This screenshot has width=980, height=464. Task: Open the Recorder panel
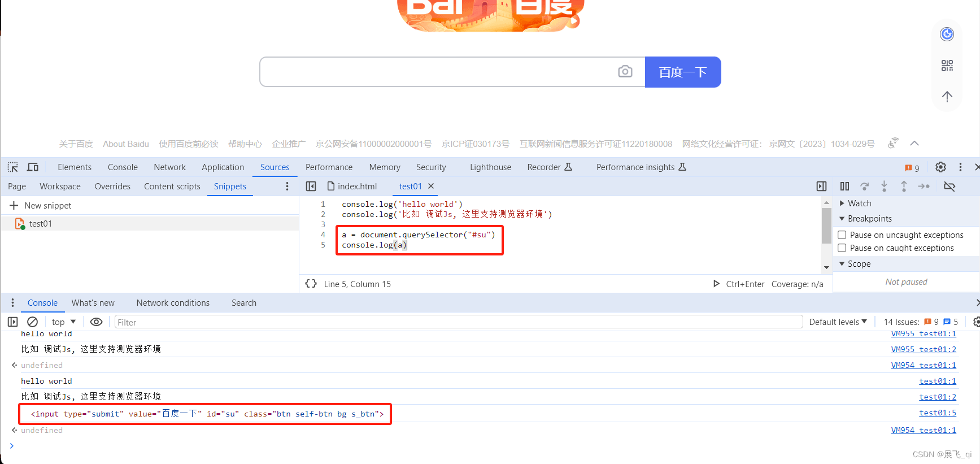tap(550, 167)
